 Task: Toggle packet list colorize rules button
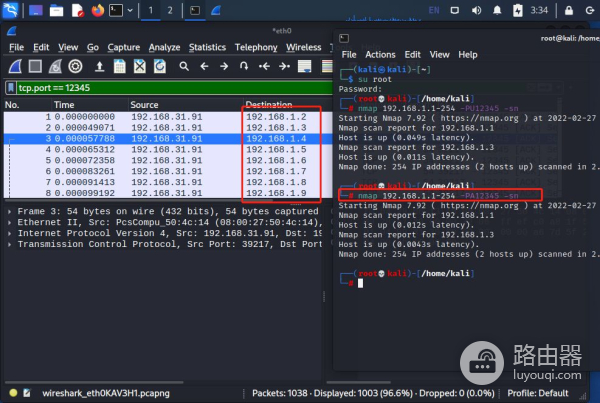(x=326, y=66)
